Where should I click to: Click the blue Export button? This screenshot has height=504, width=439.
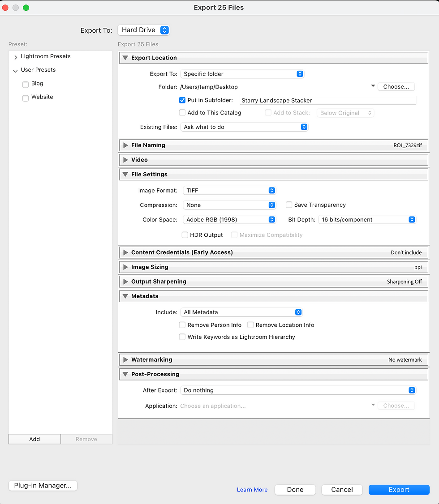(399, 490)
